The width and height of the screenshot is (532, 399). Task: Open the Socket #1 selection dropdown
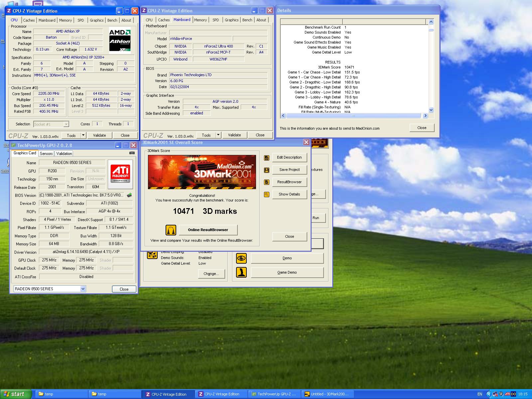(x=66, y=124)
